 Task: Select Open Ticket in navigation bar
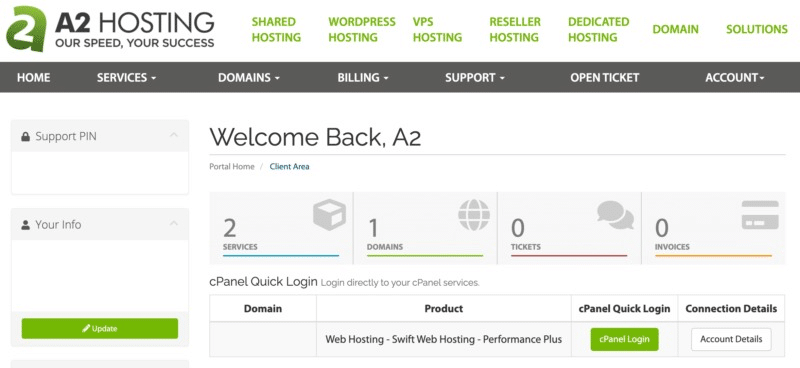[605, 78]
